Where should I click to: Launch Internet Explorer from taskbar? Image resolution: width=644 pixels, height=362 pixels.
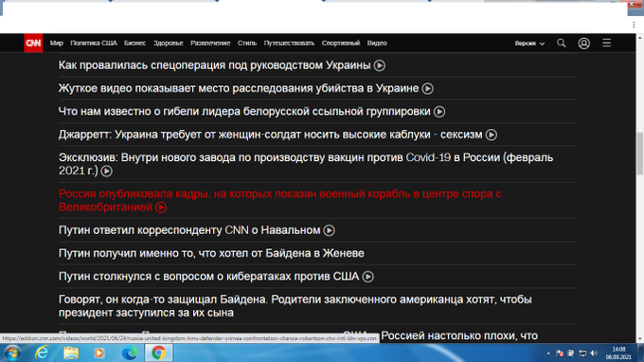[42, 353]
